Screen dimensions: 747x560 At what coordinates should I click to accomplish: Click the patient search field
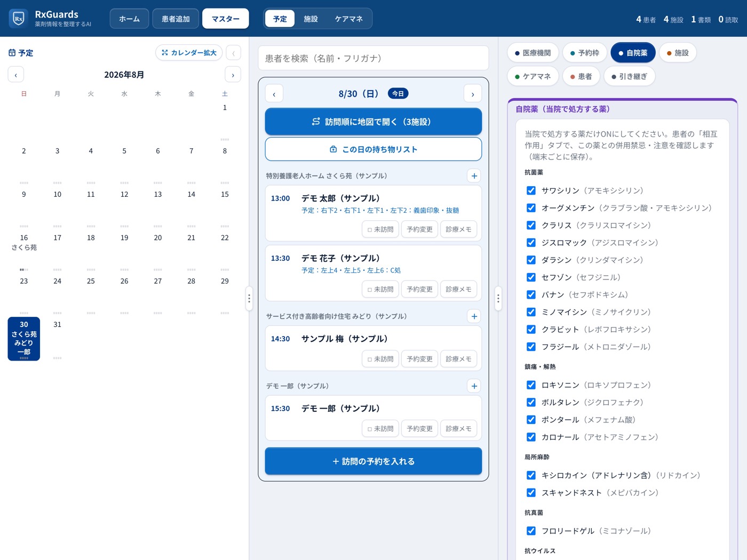coord(373,58)
